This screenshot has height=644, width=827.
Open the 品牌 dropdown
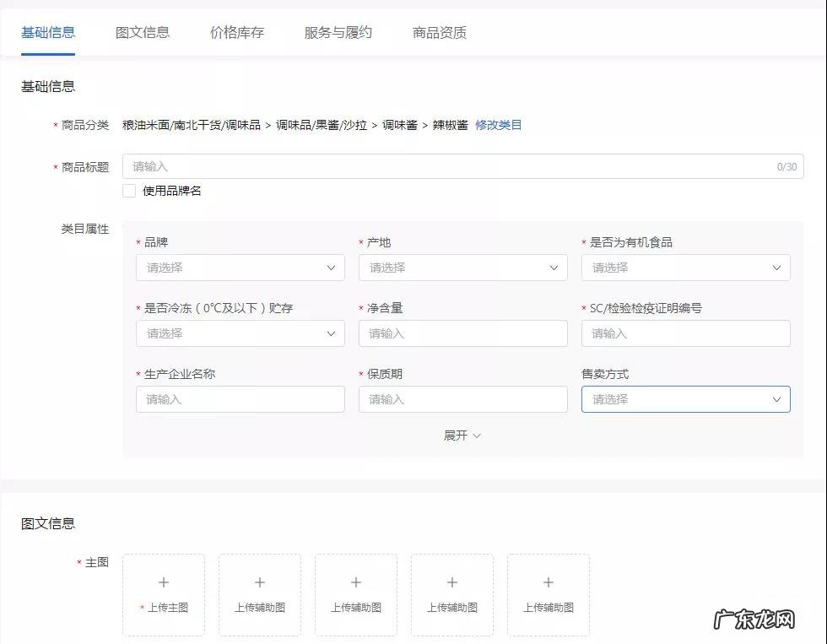point(241,268)
